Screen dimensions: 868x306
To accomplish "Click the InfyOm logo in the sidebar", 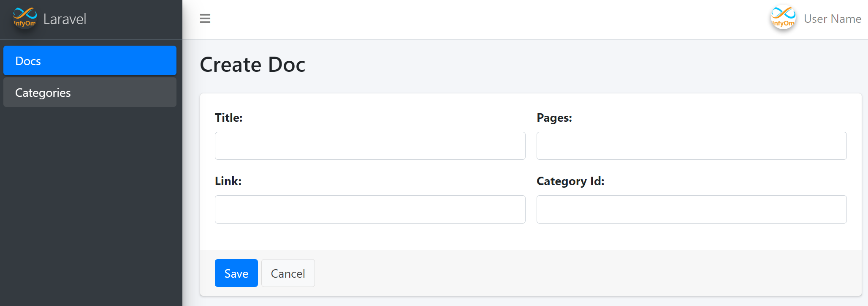I will point(24,19).
